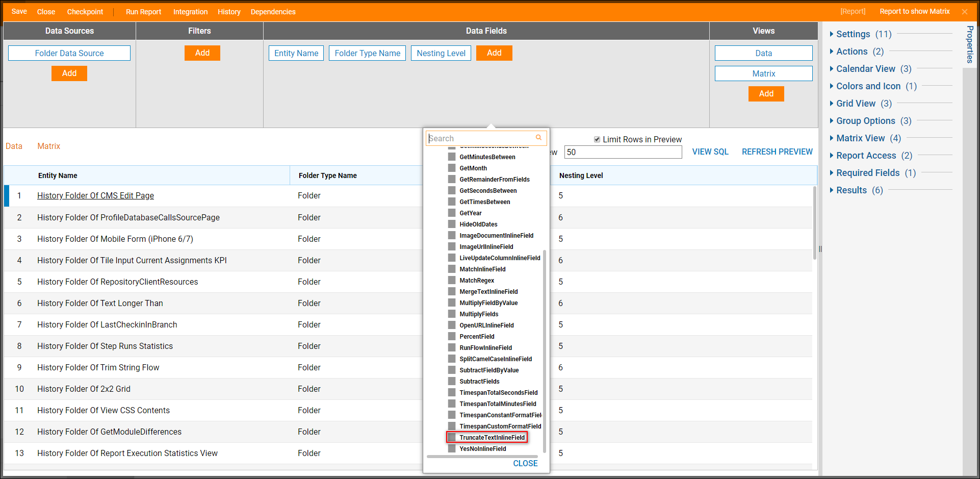Viewport: 980px width, 479px height.
Task: Open History Folder Of CMS Edit Page
Action: tap(95, 195)
